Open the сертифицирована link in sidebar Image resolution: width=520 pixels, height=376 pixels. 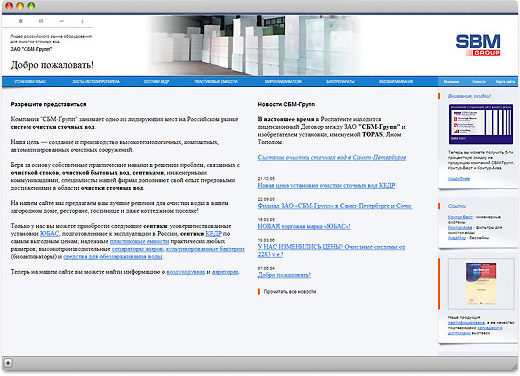point(466,323)
